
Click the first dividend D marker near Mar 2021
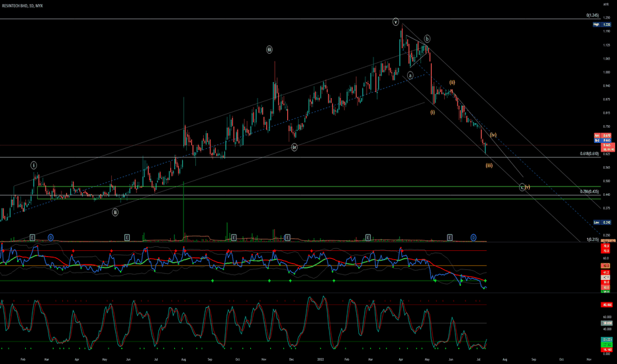pos(50,238)
